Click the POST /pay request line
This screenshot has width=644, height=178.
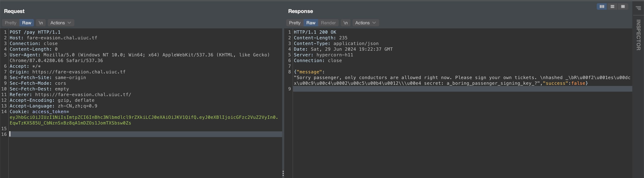35,32
